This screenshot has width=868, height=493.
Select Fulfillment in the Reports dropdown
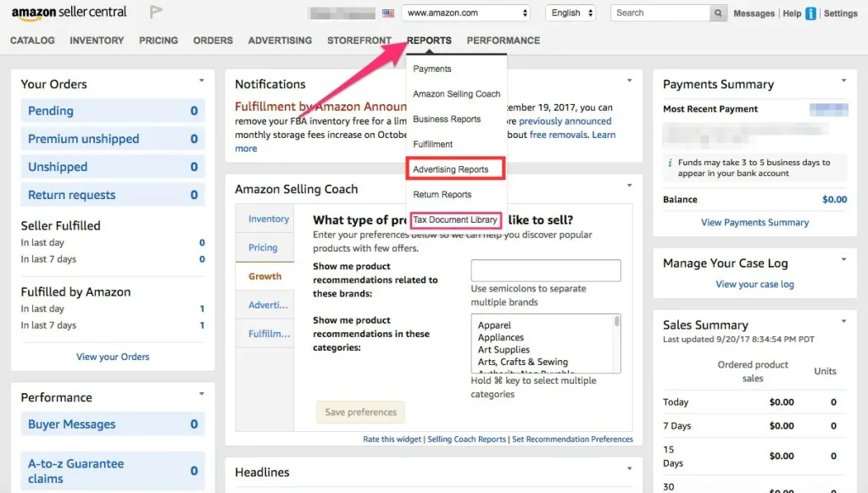(x=433, y=144)
